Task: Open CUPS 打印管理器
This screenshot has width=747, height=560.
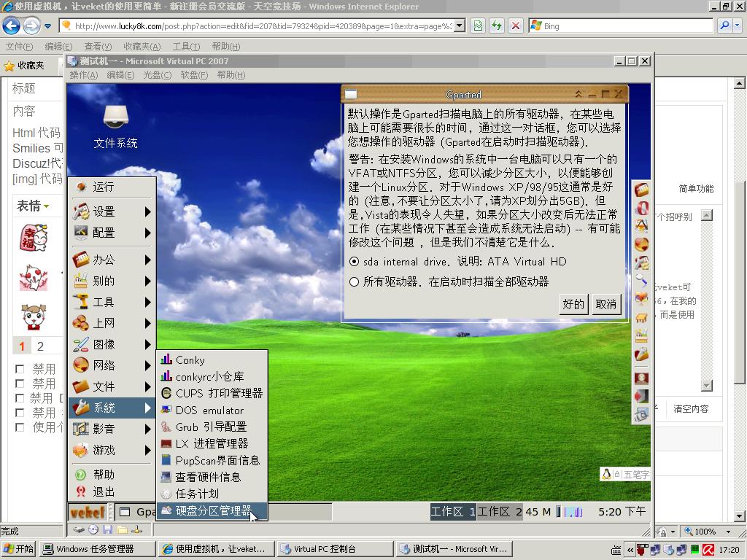Action: pos(212,393)
